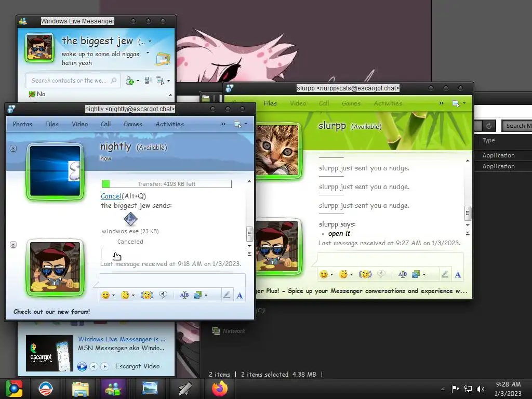The height and width of the screenshot is (399, 532).
Task: Play the Escargot Video
Action: [82, 366]
